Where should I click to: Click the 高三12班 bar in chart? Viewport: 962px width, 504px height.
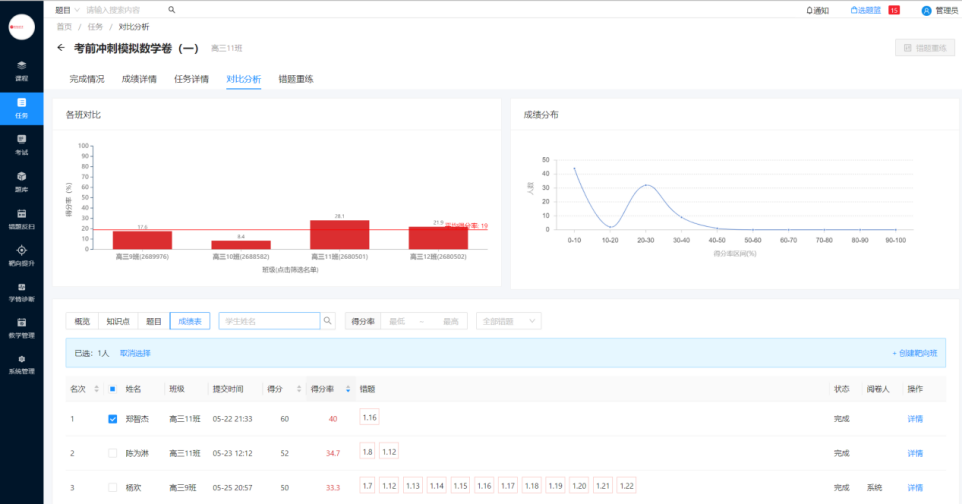(x=438, y=238)
